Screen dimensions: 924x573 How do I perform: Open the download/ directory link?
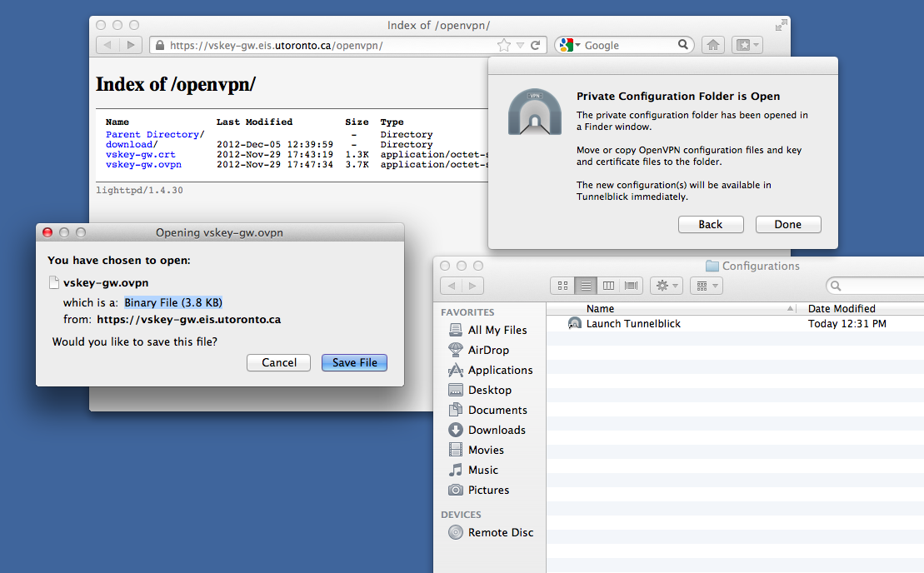[x=129, y=144]
